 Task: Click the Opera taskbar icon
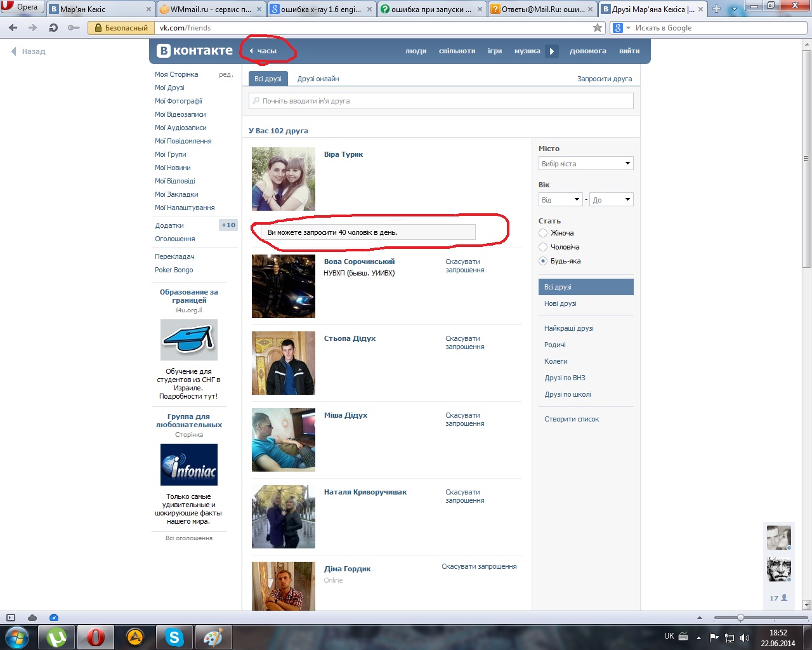pos(96,637)
